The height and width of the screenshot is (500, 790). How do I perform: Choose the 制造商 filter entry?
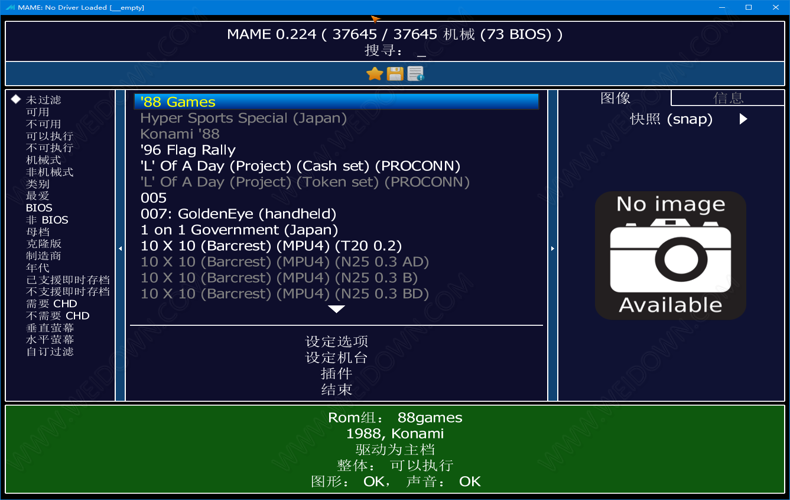43,256
